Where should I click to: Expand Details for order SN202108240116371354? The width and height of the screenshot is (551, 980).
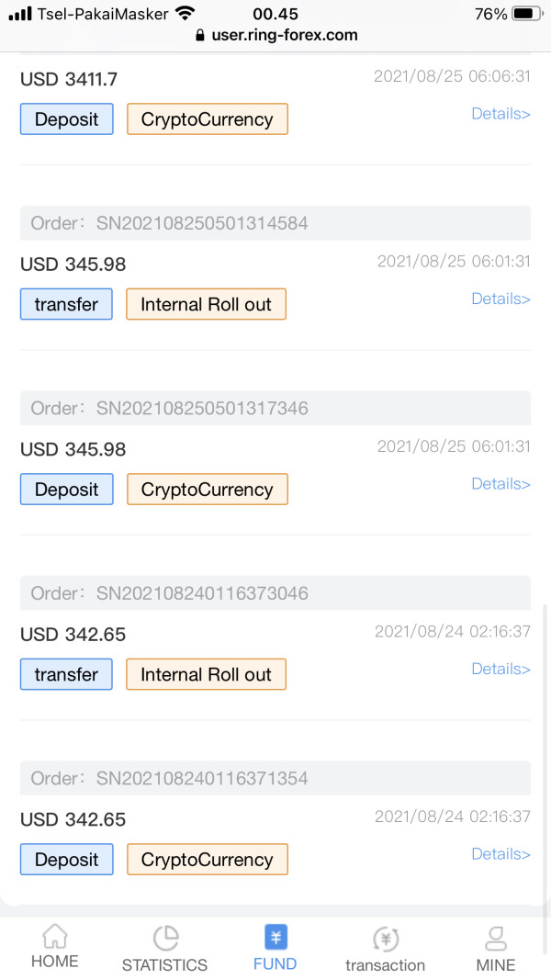pyautogui.click(x=500, y=854)
